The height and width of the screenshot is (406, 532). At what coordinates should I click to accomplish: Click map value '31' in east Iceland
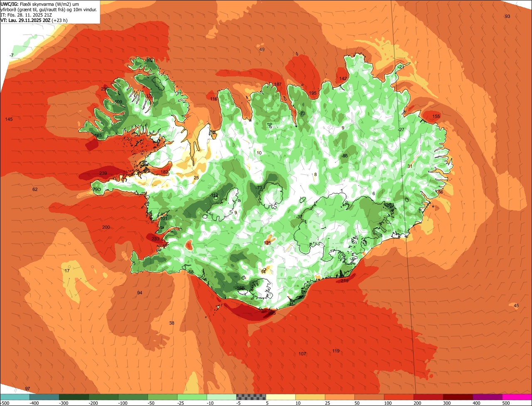click(409, 166)
